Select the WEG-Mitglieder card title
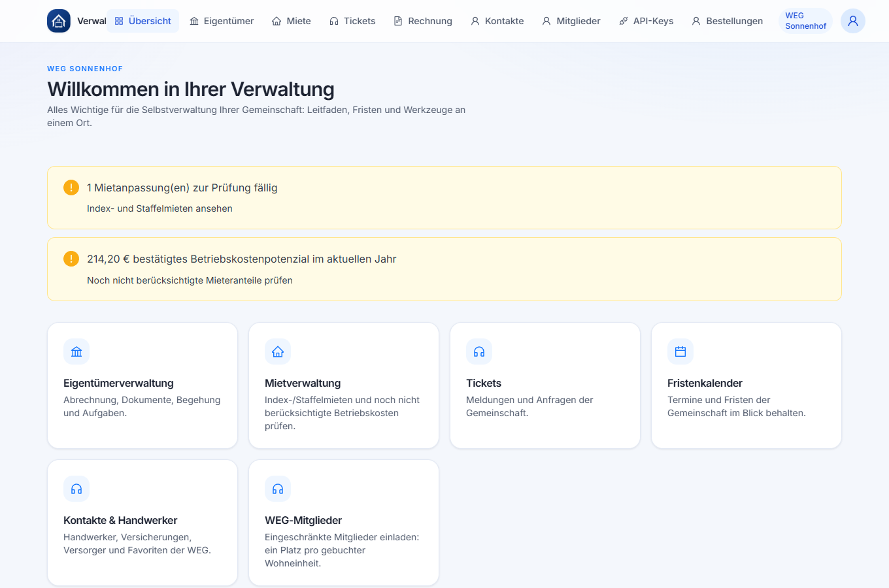 pos(303,520)
